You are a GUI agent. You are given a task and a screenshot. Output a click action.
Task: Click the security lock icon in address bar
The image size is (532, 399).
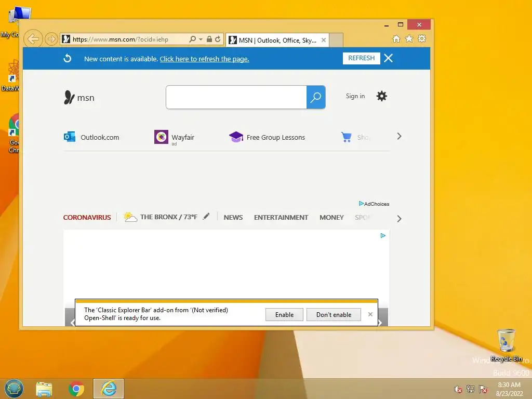coord(209,39)
